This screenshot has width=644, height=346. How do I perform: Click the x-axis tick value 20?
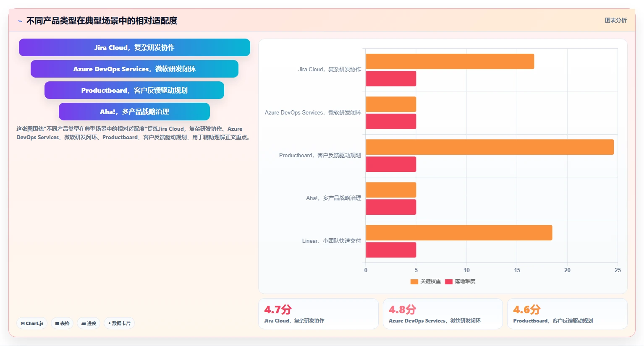click(x=567, y=270)
